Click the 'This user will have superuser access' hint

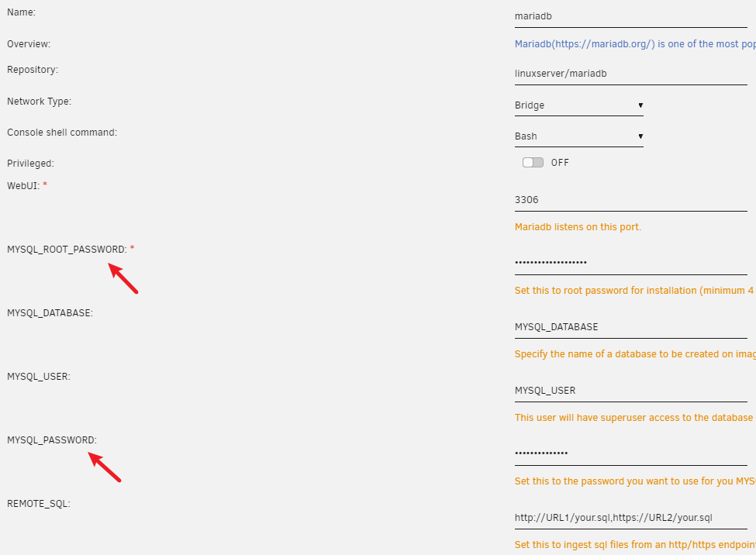(x=633, y=418)
